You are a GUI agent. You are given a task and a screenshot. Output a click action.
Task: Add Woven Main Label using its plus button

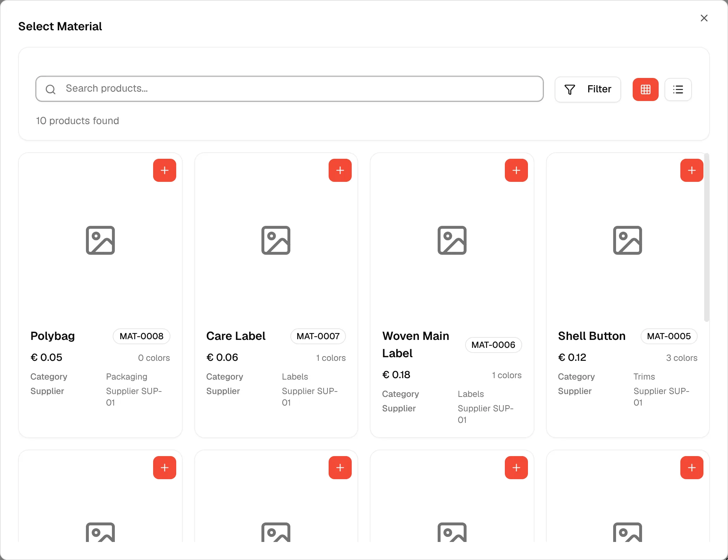coord(516,170)
